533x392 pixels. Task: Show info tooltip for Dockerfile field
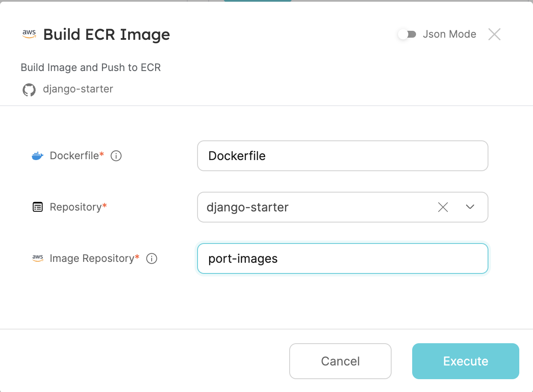click(x=116, y=156)
